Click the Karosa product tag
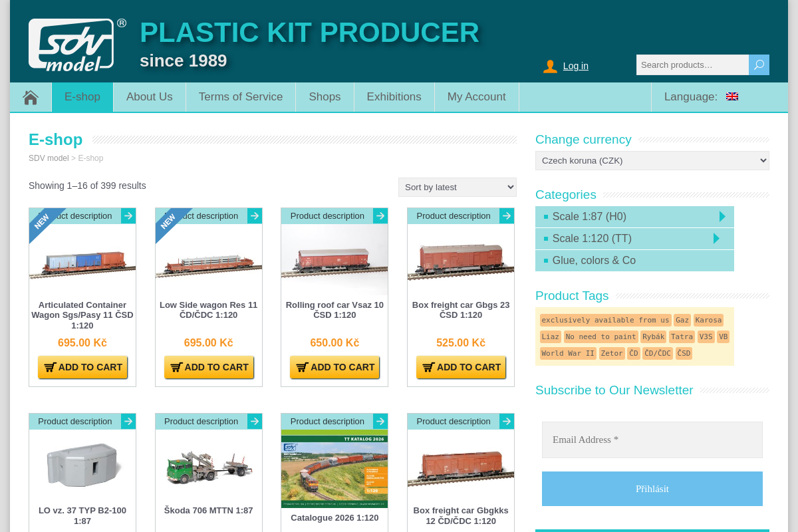 tap(708, 320)
